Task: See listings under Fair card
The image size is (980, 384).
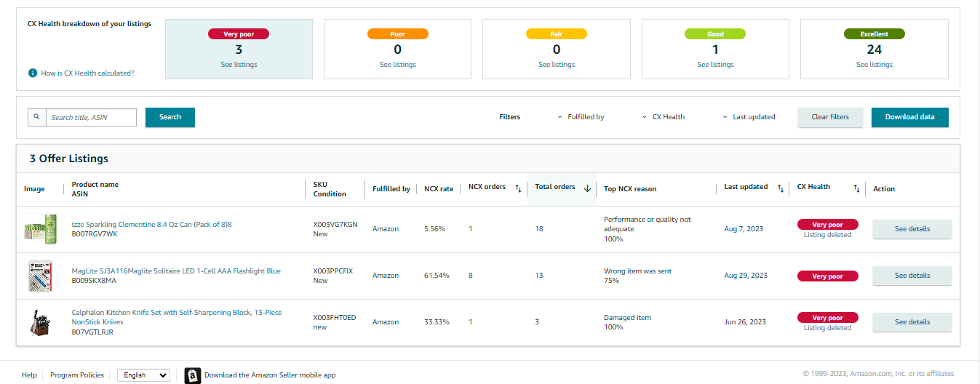Action: pyautogui.click(x=557, y=65)
